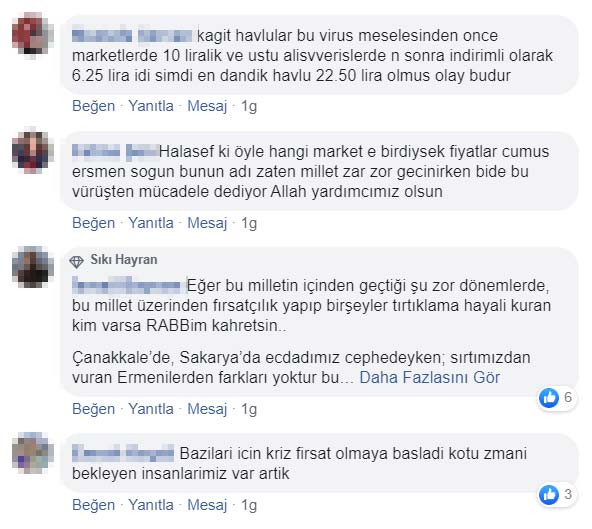This screenshot has height=529, width=592.
Task: Click Beğen under the Bazilari icin kriz comment
Action: [x=94, y=505]
